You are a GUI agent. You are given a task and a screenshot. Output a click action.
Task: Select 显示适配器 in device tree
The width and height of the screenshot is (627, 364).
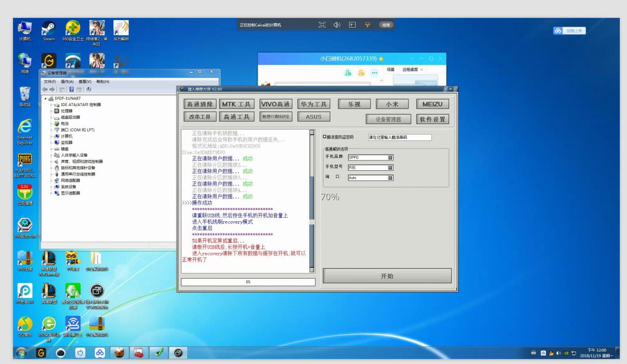coord(70,193)
